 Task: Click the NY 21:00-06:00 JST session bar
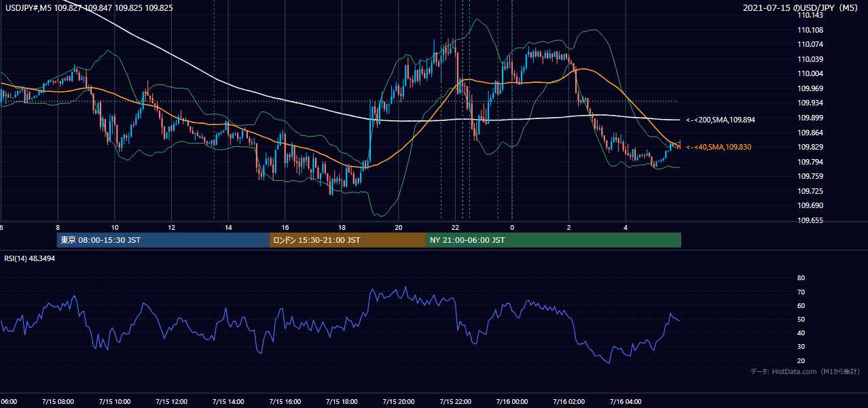coord(554,240)
